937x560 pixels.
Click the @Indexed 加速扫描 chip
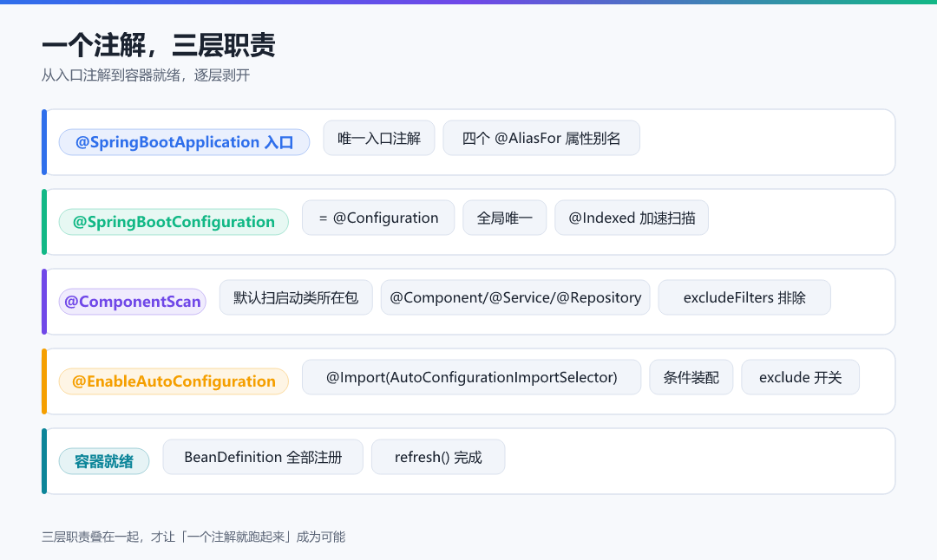click(632, 218)
